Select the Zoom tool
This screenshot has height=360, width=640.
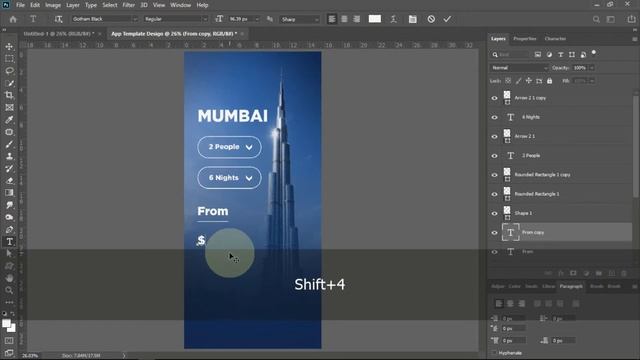9,290
